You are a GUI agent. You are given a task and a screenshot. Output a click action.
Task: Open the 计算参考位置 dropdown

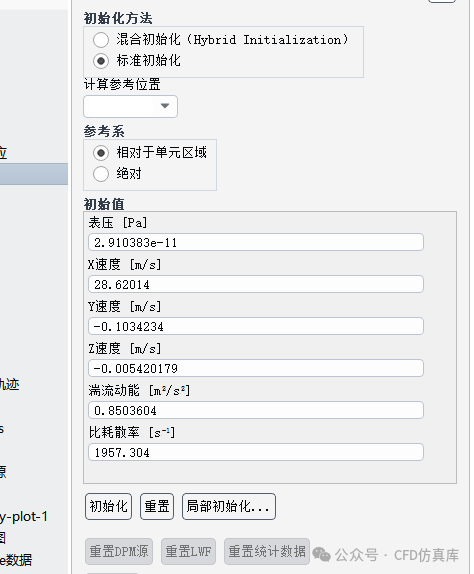coord(130,106)
